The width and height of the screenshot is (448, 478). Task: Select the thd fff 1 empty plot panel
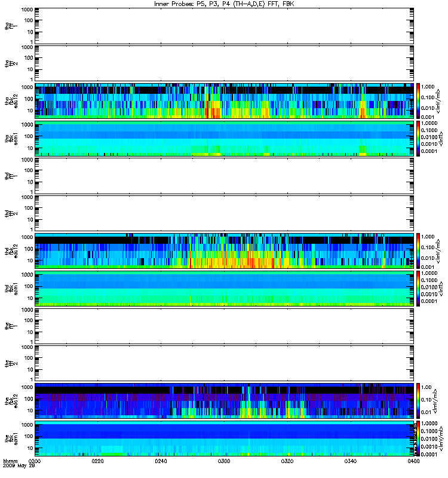click(x=225, y=176)
